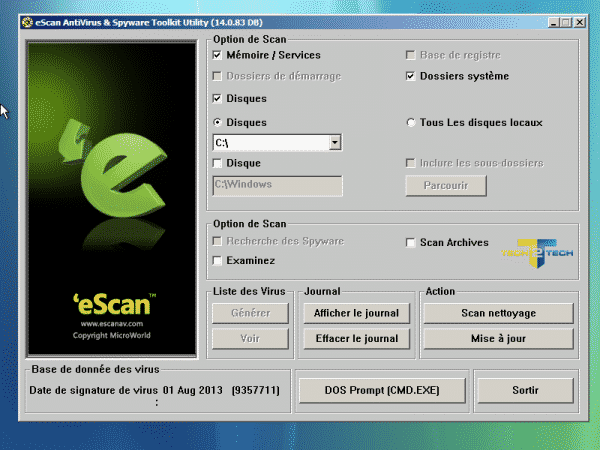Click the Générer button
Screen dimensions: 600x450
250,313
